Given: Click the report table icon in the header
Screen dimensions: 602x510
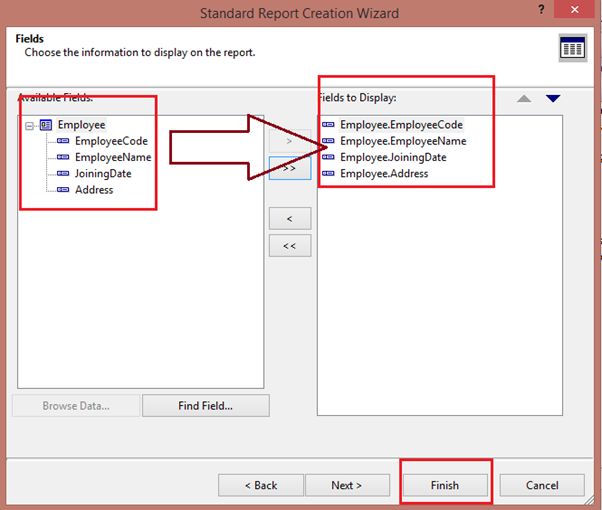Looking at the screenshot, I should click(x=572, y=48).
